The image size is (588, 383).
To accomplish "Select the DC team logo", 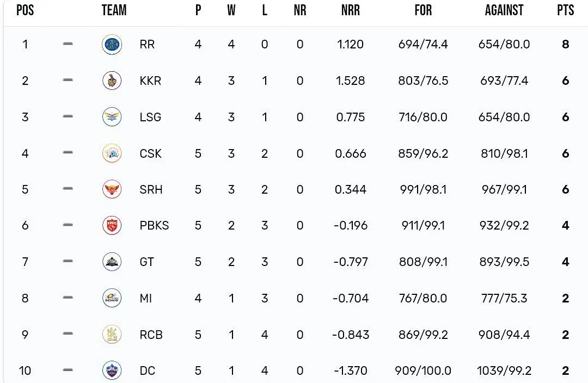I will pyautogui.click(x=112, y=370).
